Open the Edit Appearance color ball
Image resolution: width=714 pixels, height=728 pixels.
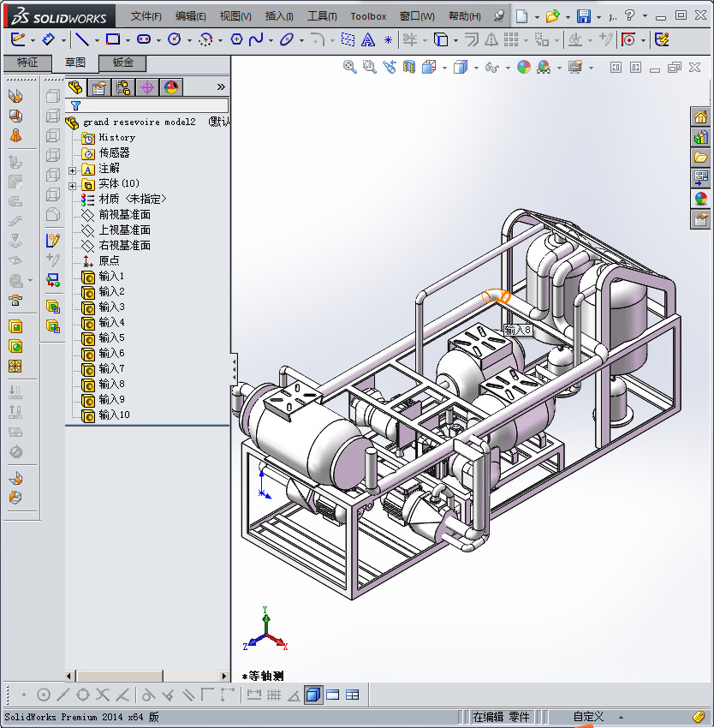coord(524,68)
